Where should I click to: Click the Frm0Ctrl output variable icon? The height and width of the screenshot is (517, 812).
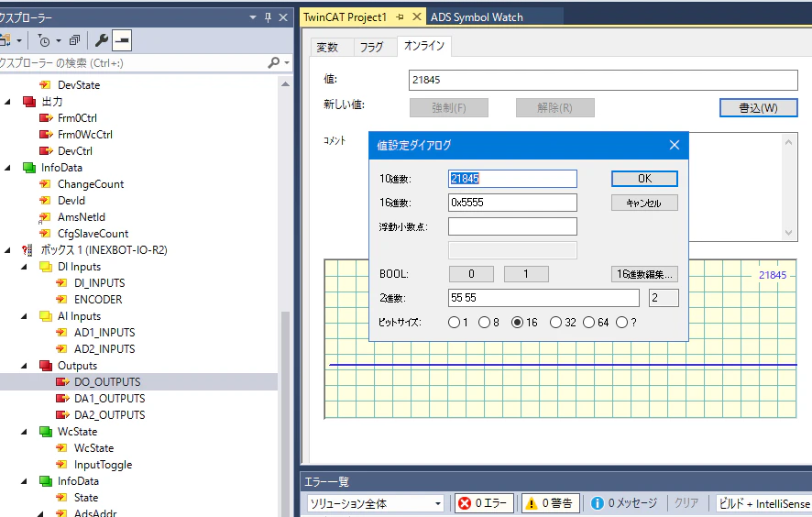coord(46,117)
